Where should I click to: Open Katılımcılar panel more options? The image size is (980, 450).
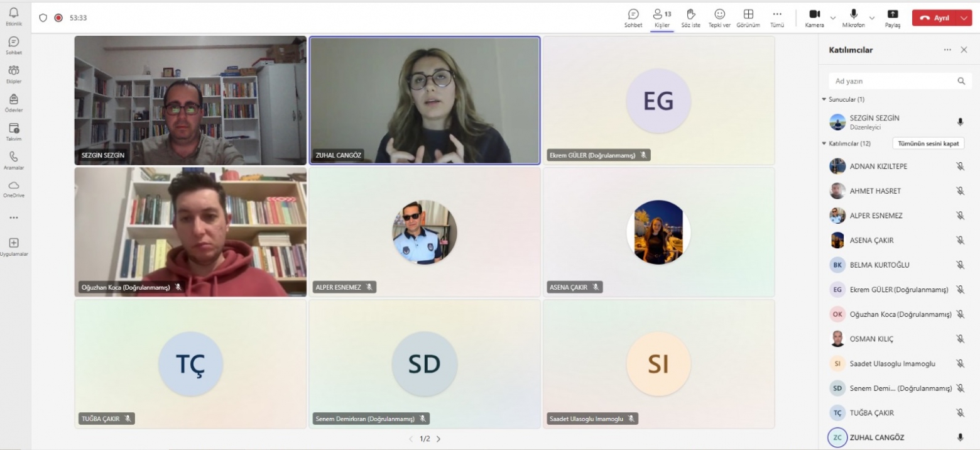947,50
